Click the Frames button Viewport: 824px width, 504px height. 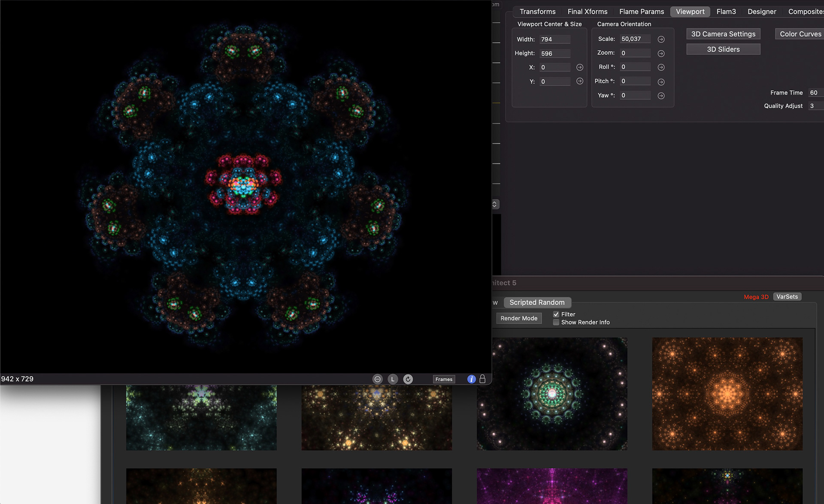pyautogui.click(x=444, y=379)
